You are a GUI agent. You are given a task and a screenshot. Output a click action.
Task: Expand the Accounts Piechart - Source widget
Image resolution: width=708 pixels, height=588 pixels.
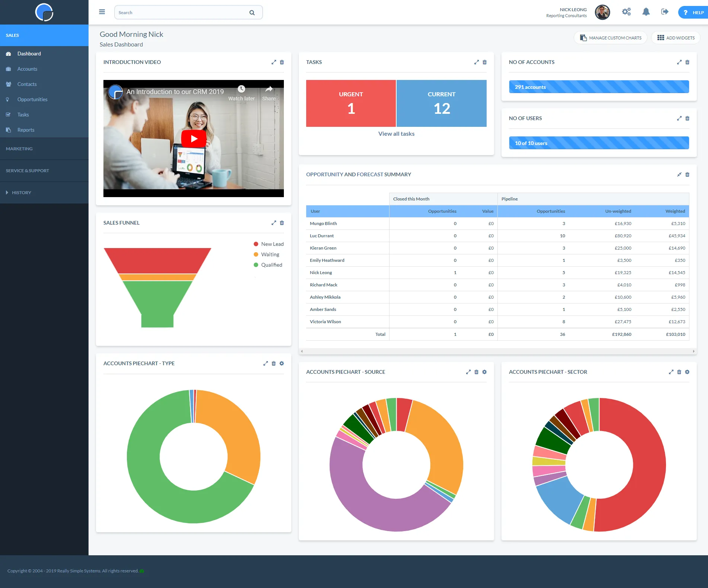click(x=468, y=372)
